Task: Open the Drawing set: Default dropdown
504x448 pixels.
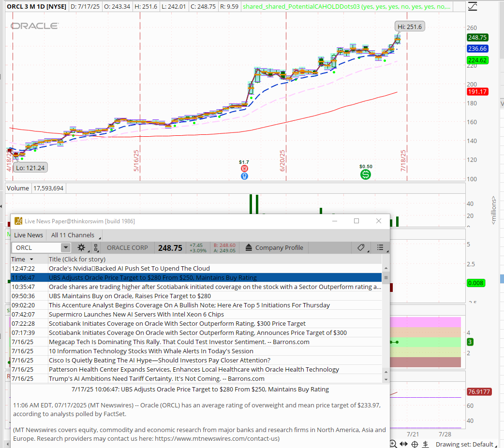Action: pos(466,444)
